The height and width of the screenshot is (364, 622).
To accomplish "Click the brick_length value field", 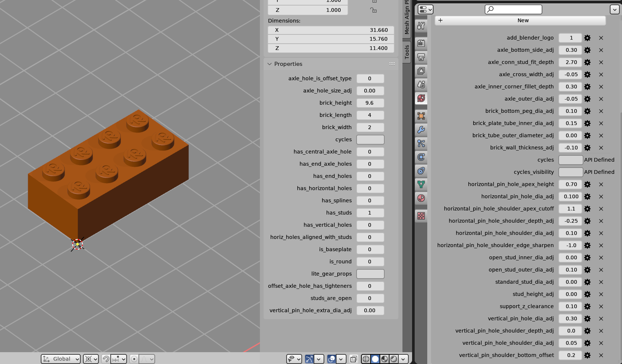I will pos(370,115).
